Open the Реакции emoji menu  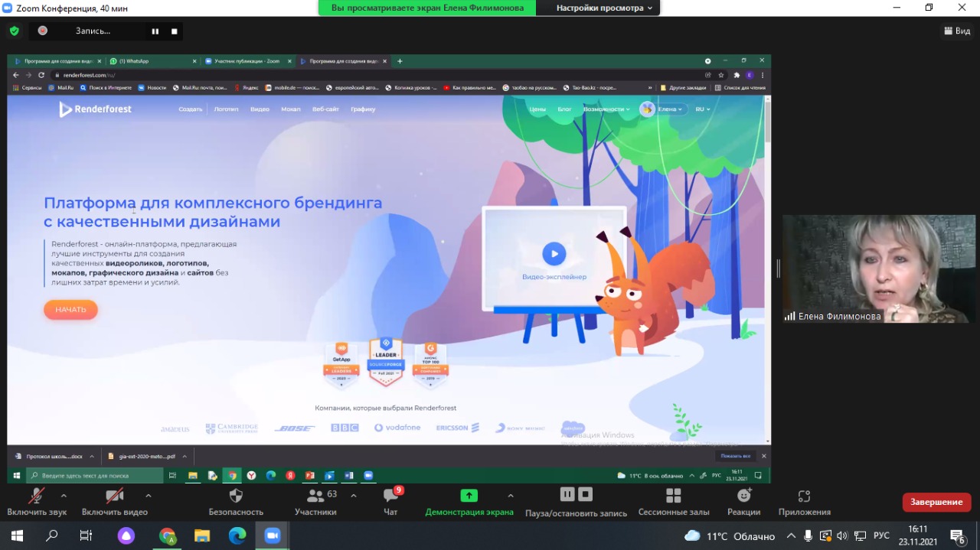point(744,501)
